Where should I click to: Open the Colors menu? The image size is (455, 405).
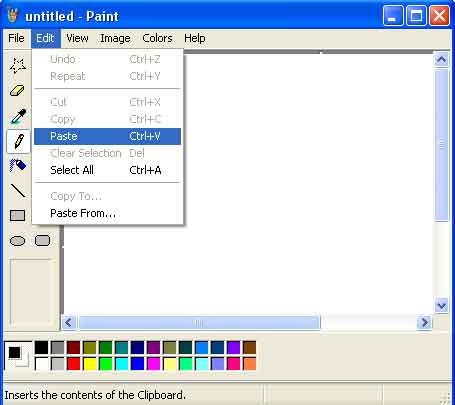click(157, 38)
